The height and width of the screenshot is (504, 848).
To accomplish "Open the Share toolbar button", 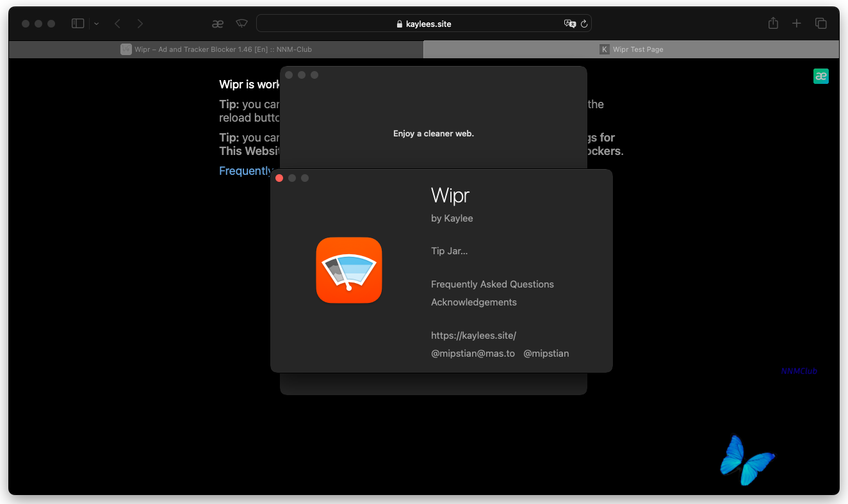I will [773, 24].
